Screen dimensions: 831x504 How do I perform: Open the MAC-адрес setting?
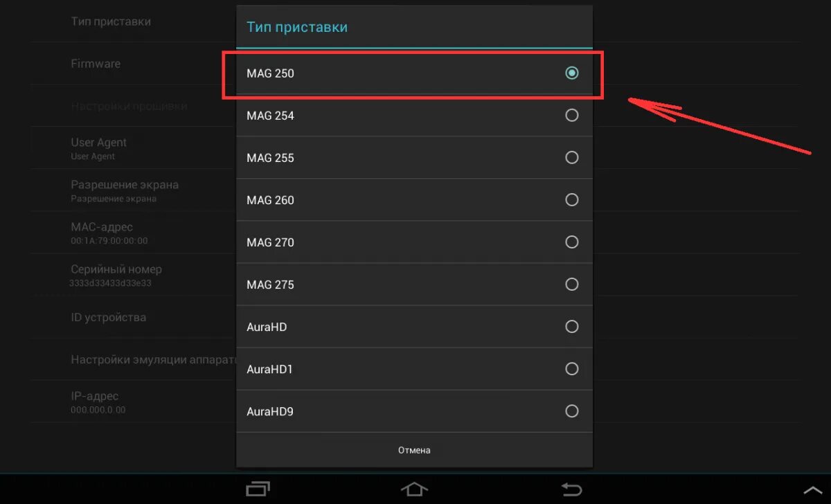click(109, 233)
